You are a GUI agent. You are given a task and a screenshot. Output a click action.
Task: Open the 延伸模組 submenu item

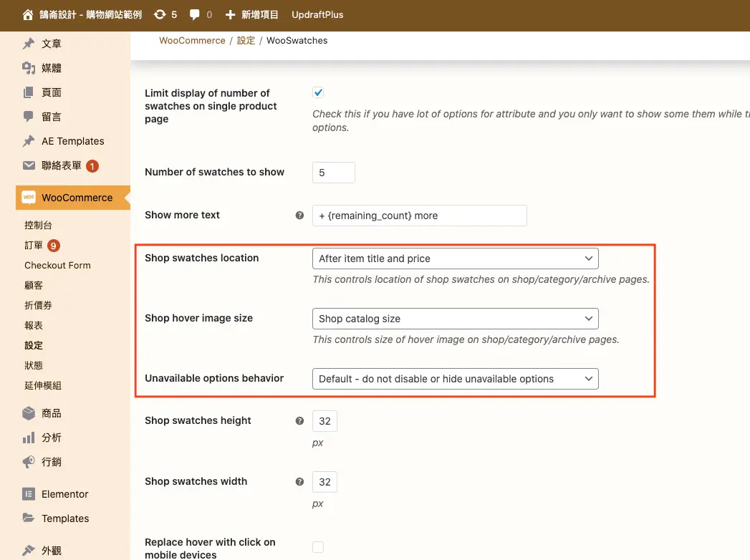pyautogui.click(x=43, y=385)
